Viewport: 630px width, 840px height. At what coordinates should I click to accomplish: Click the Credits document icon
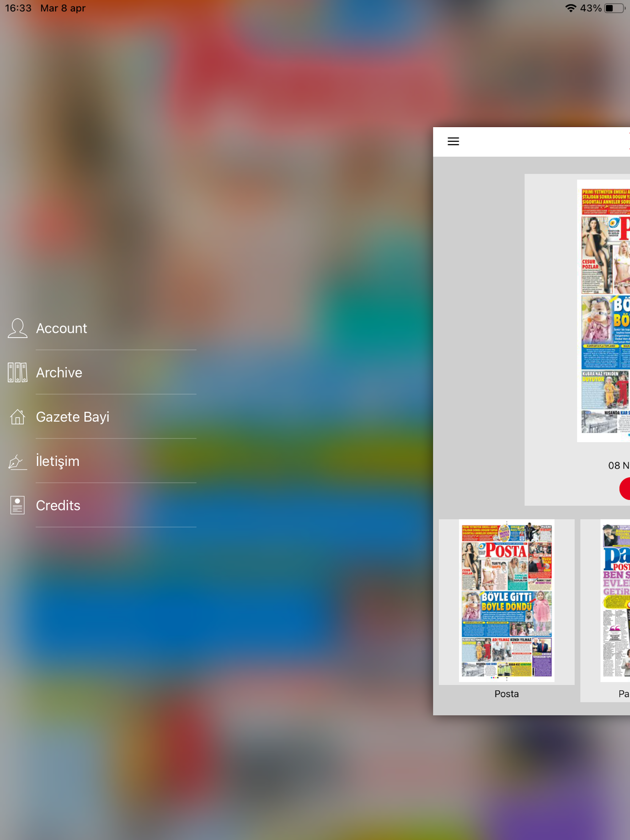[18, 505]
